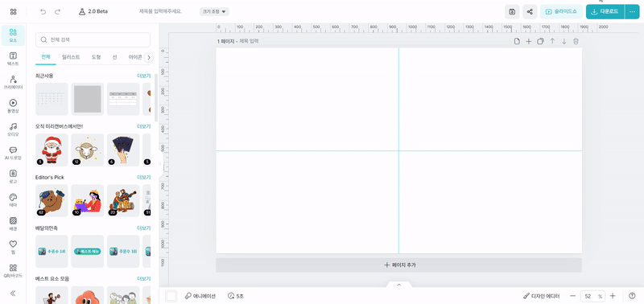Click the 다운로드 download button
This screenshot has width=644, height=304.
[x=605, y=12]
